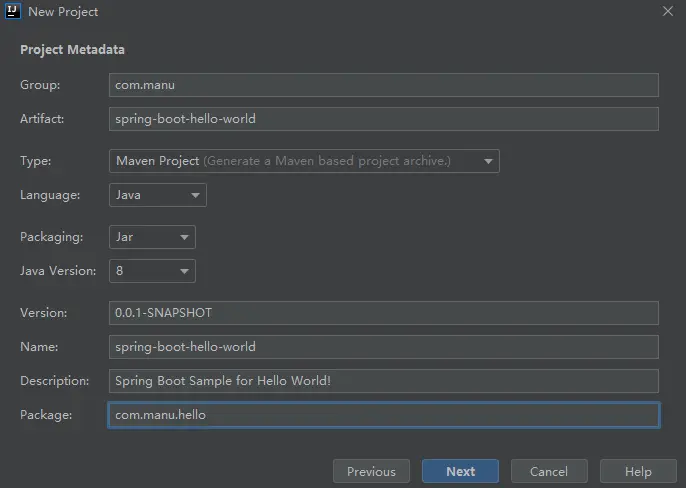Click the Package field with com.manu.hello
This screenshot has height=488, width=686.
[383, 415]
